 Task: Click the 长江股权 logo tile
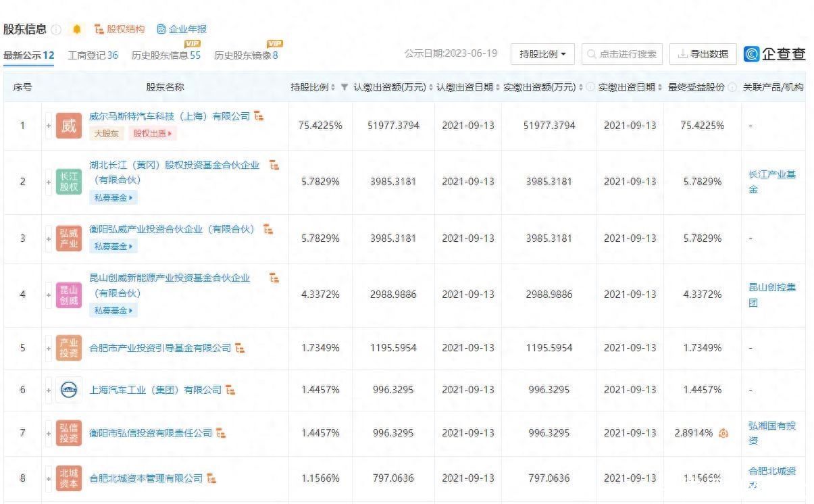(69, 182)
